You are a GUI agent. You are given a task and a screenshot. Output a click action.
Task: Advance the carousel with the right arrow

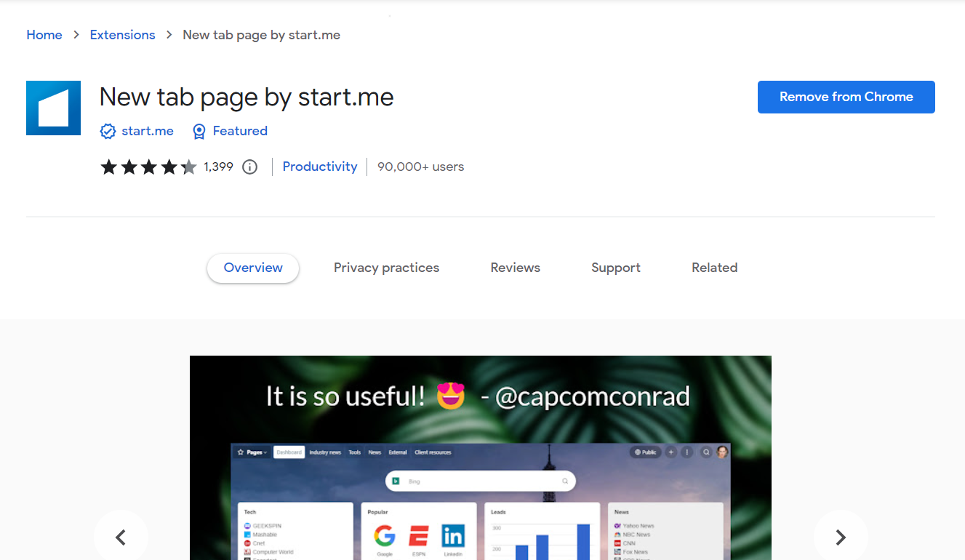pos(841,537)
